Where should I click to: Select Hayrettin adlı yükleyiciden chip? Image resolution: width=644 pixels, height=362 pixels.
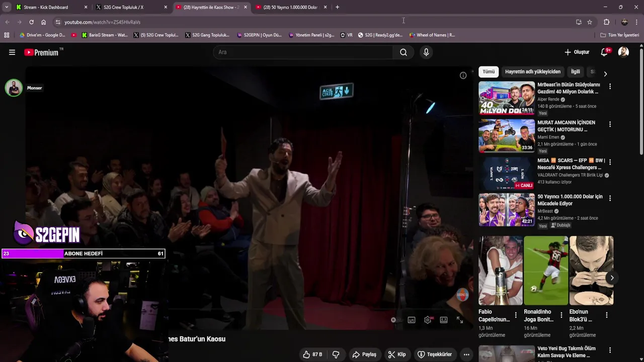click(x=532, y=72)
